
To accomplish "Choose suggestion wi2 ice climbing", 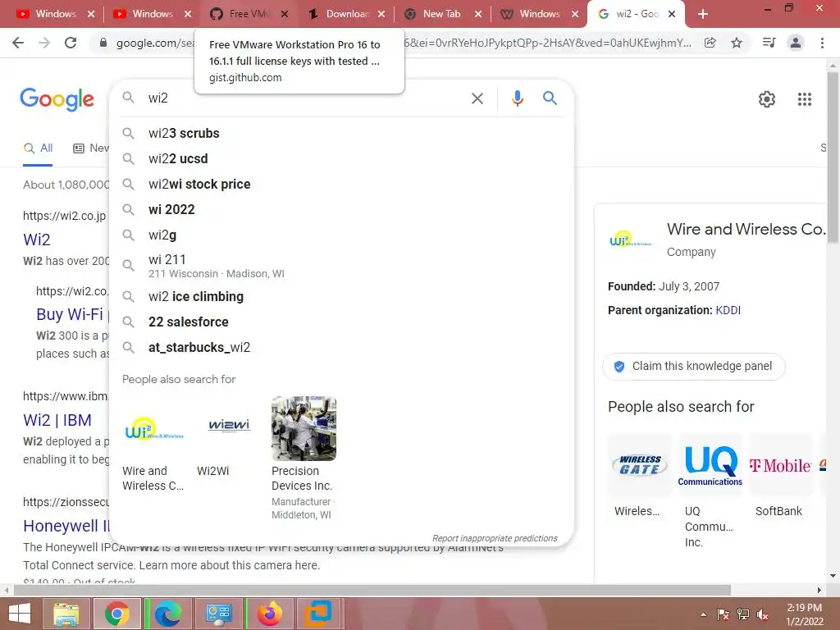I will click(342, 296).
